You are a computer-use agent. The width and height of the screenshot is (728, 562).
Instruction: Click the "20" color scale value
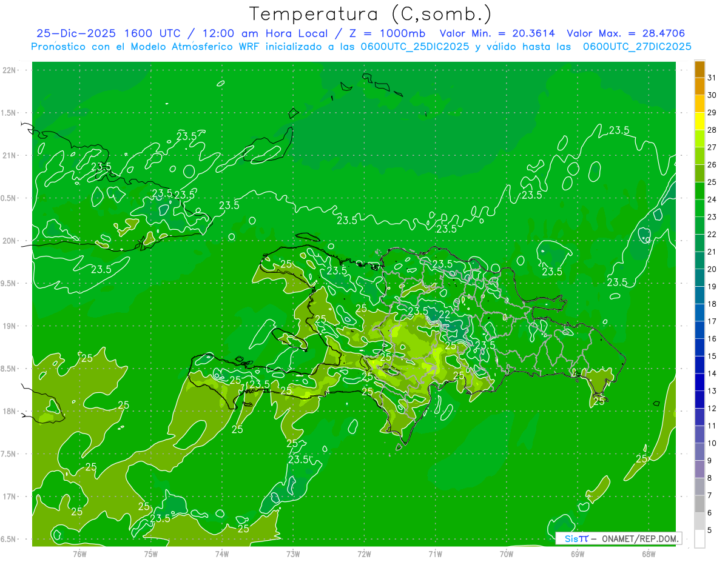point(712,269)
